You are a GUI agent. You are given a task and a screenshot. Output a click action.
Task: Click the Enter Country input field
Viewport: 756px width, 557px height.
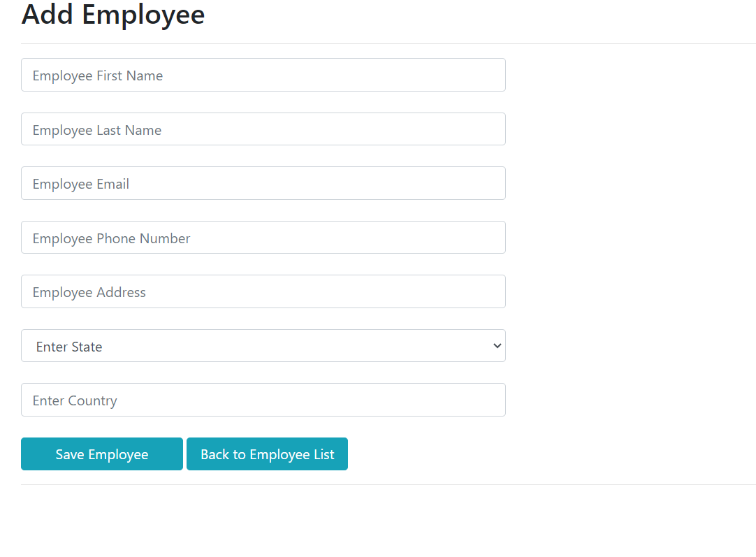click(x=263, y=400)
